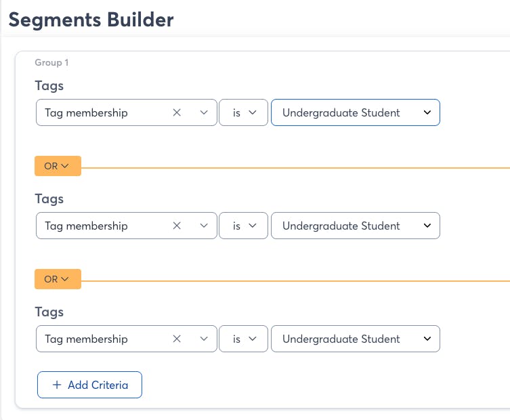Click "Tag membership" text in third row

[x=86, y=339]
